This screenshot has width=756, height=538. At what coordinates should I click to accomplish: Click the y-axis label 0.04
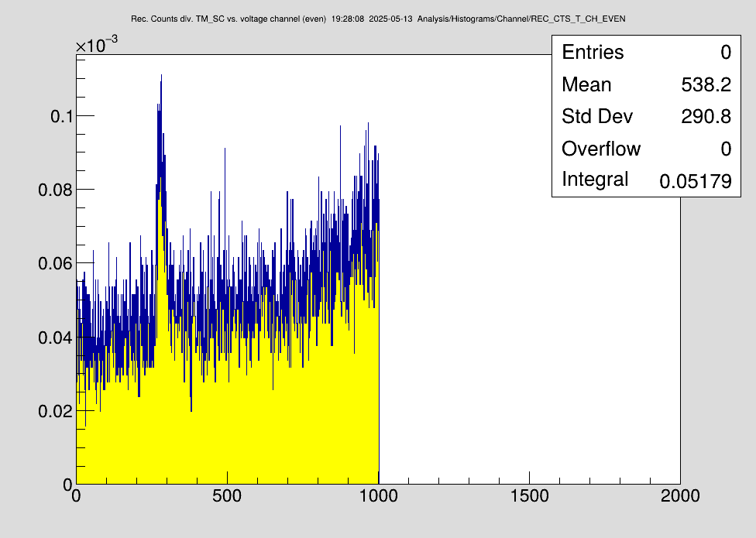coord(56,338)
